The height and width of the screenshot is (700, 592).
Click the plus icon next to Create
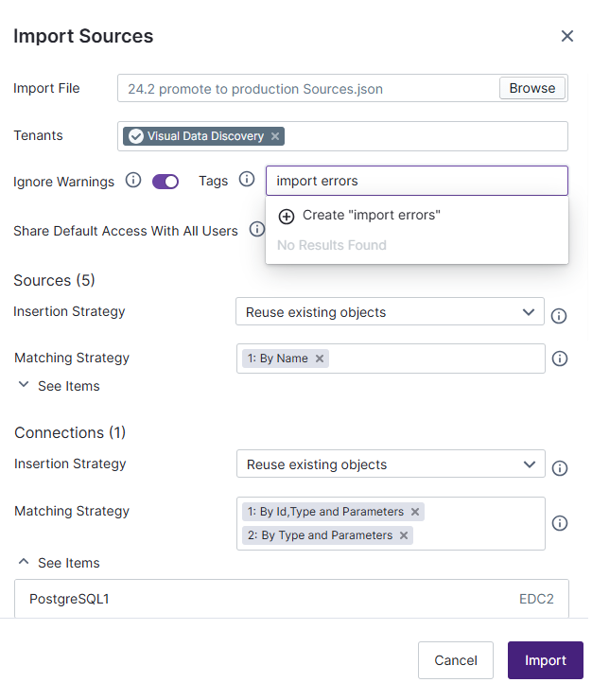(x=287, y=217)
